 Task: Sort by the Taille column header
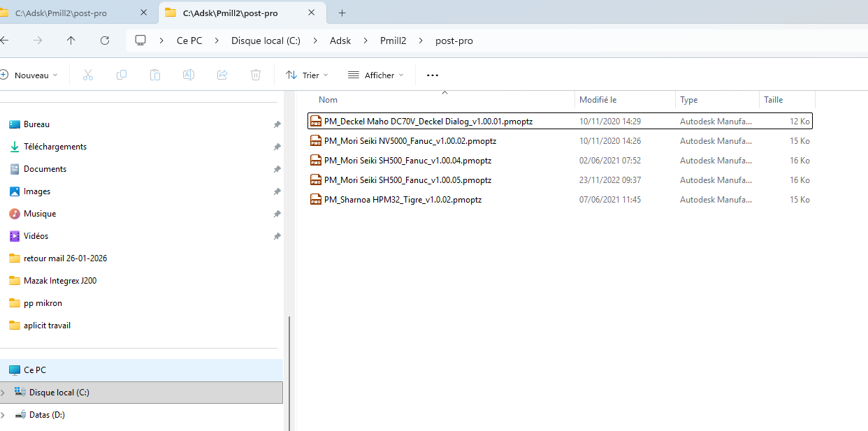point(787,100)
